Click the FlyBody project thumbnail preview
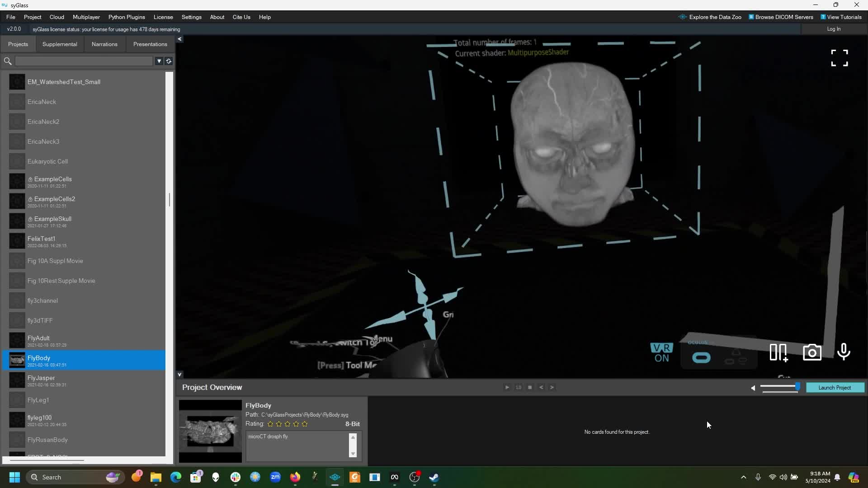Viewport: 868px width, 488px height. [210, 431]
